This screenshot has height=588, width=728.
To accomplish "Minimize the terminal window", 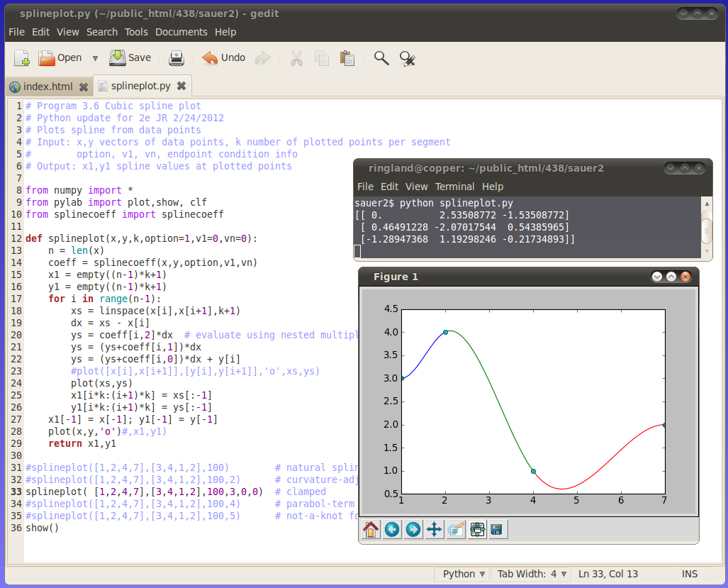I will [670, 168].
